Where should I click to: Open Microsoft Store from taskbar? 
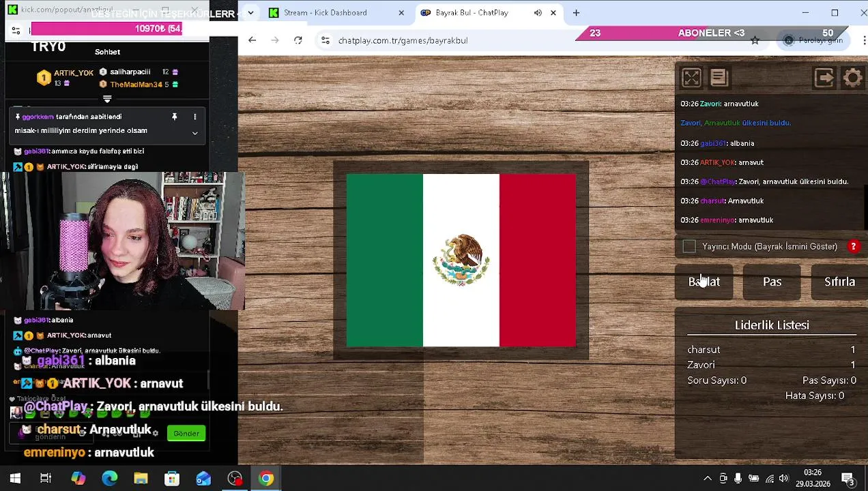click(172, 479)
